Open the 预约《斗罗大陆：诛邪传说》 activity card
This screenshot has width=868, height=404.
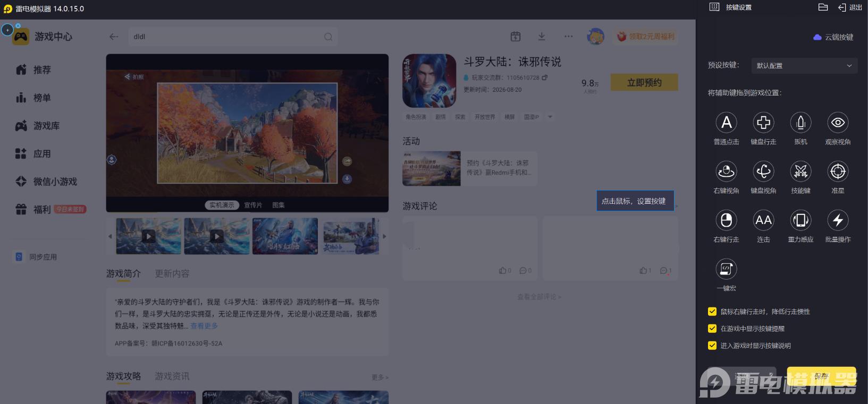tap(470, 168)
